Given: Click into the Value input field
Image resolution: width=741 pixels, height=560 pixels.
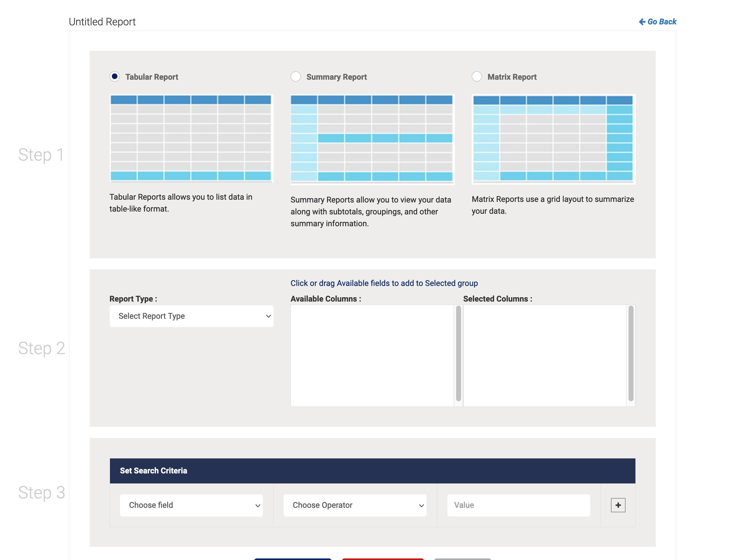Looking at the screenshot, I should point(518,505).
